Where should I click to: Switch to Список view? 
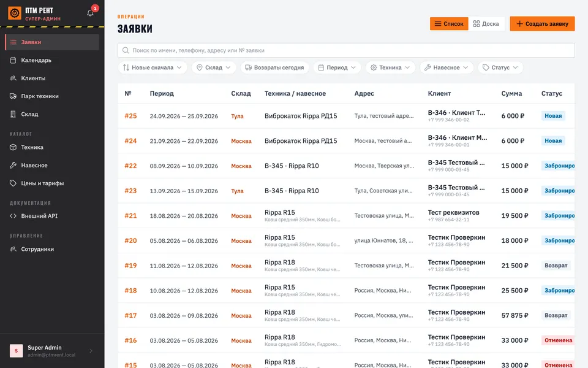pos(449,24)
